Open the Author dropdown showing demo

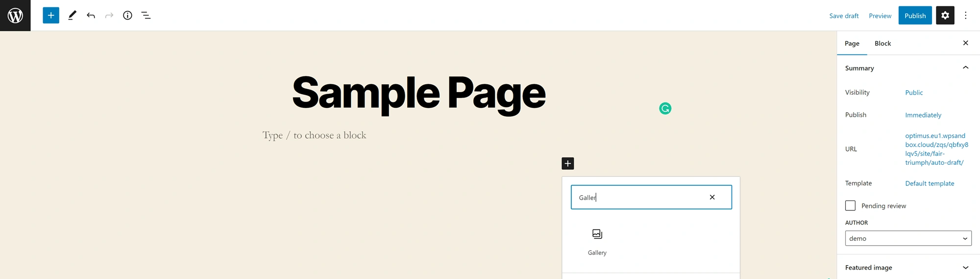pos(908,238)
